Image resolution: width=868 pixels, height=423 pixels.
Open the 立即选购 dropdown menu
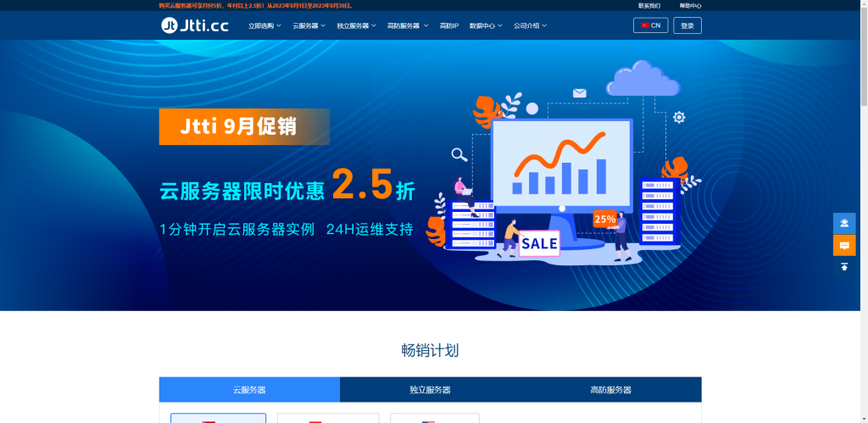point(264,25)
